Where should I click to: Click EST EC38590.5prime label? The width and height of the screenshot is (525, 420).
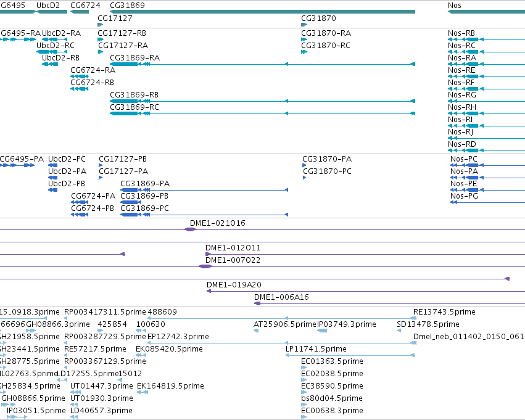point(332,386)
